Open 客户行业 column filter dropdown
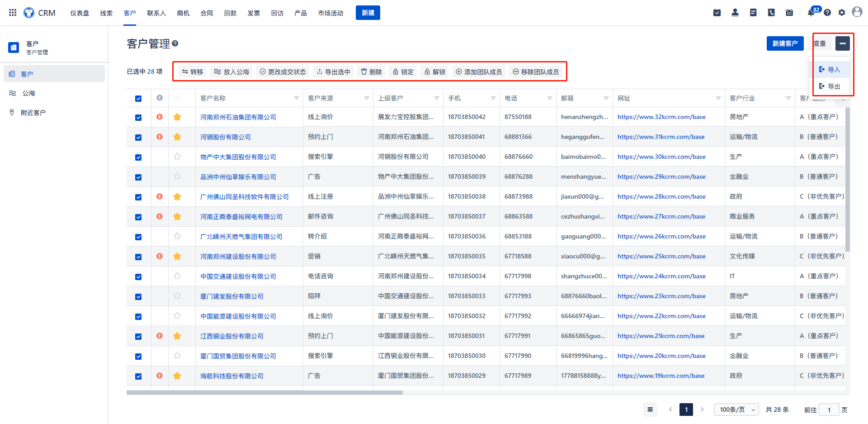Viewport: 868px width, 424px height. pyautogui.click(x=788, y=98)
